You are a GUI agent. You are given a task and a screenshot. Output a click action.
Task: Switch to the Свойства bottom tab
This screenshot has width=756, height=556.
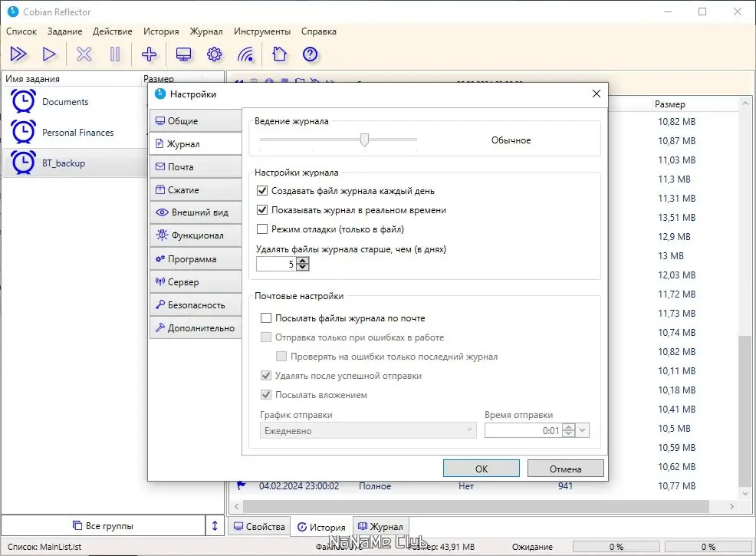(x=259, y=527)
